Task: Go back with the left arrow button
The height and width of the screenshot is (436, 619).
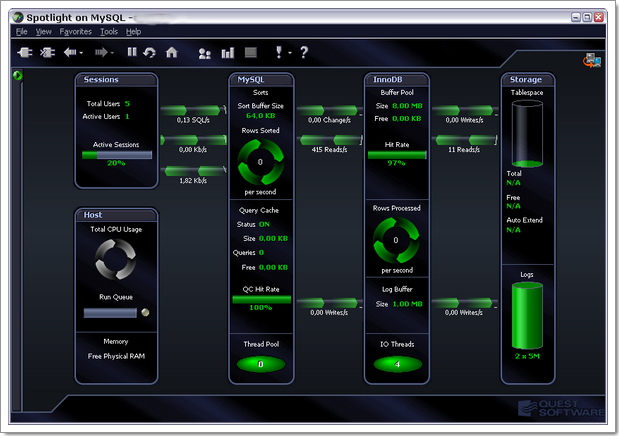Action: 70,52
